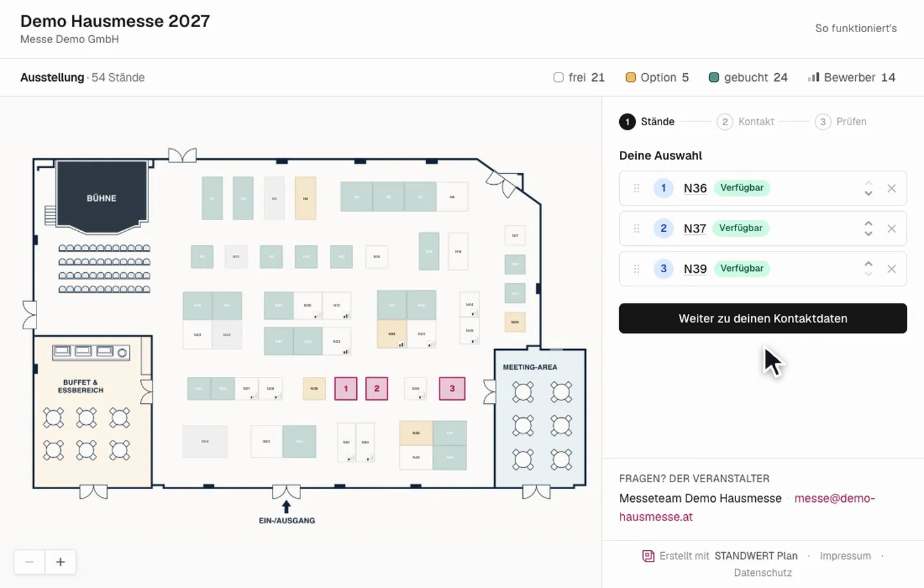Grab the drag handle of N36

click(637, 188)
